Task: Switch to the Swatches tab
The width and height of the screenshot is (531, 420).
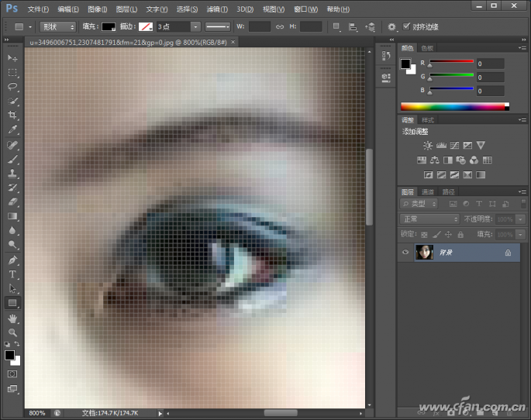Action: click(427, 48)
